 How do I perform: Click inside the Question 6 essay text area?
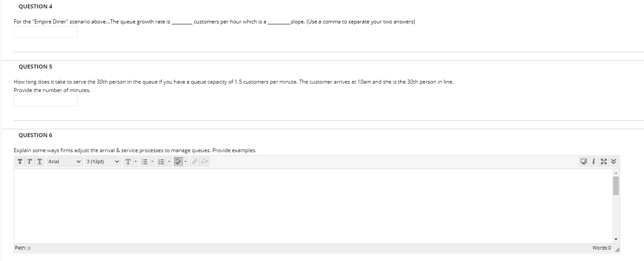(x=313, y=206)
